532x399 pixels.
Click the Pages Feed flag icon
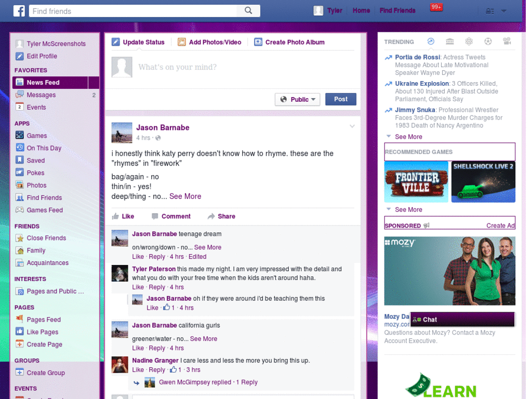click(x=20, y=320)
